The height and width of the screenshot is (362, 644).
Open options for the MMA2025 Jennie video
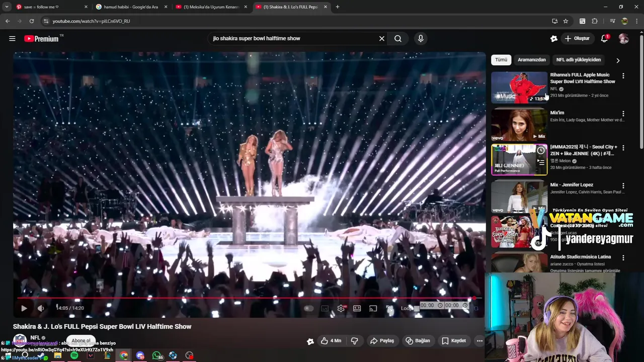pyautogui.click(x=623, y=148)
